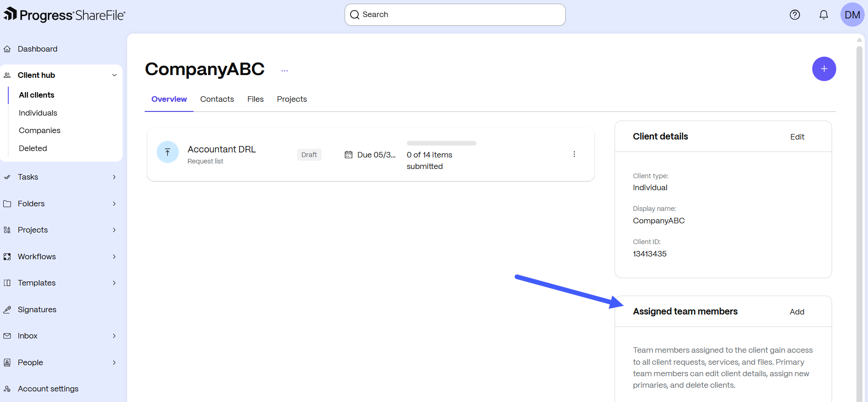
Task: Click the Progress ShareFile logo
Action: tap(65, 15)
